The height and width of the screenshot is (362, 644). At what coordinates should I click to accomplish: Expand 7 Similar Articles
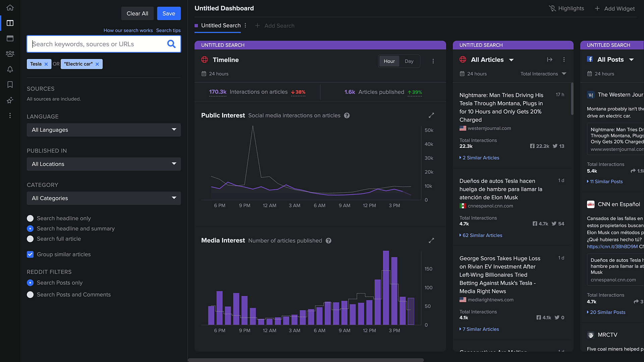(479, 329)
